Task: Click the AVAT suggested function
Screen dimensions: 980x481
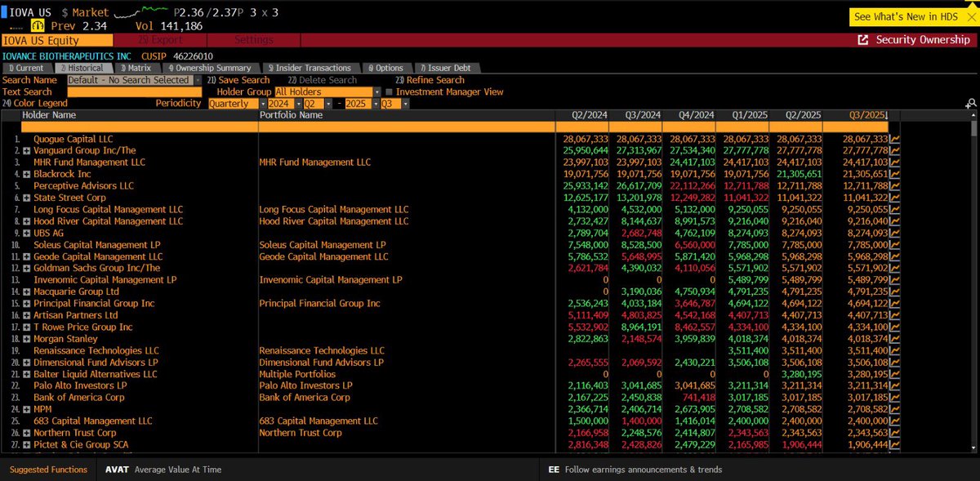Action: [163, 470]
